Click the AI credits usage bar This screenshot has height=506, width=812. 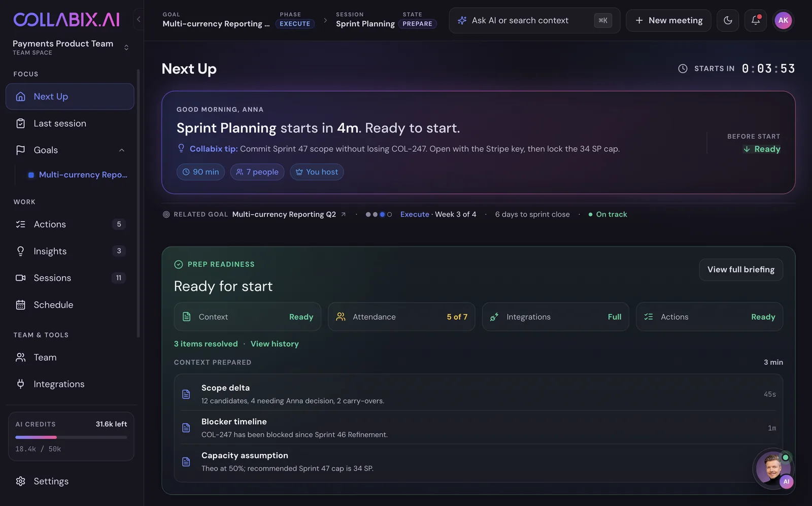[x=71, y=437]
